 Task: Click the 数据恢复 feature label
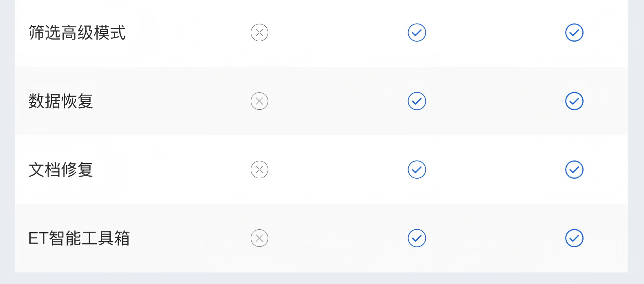(61, 101)
